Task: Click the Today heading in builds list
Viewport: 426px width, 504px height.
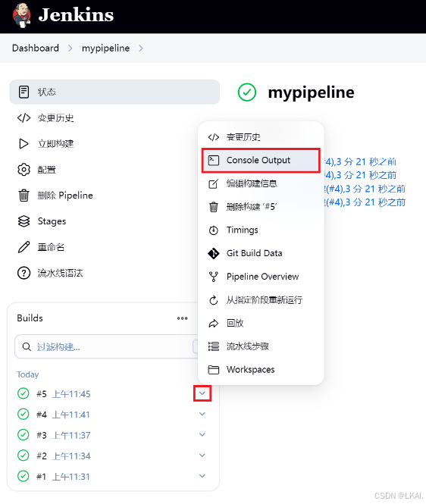Action: tap(27, 375)
